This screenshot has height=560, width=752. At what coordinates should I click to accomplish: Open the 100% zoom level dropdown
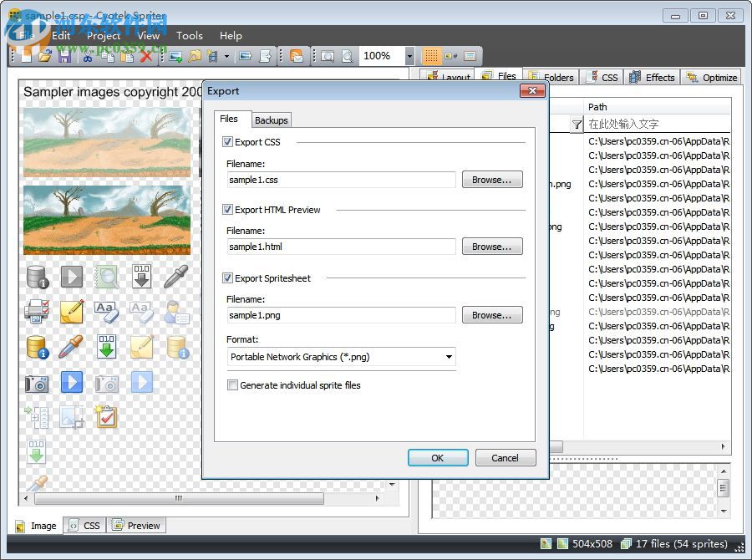pyautogui.click(x=409, y=56)
